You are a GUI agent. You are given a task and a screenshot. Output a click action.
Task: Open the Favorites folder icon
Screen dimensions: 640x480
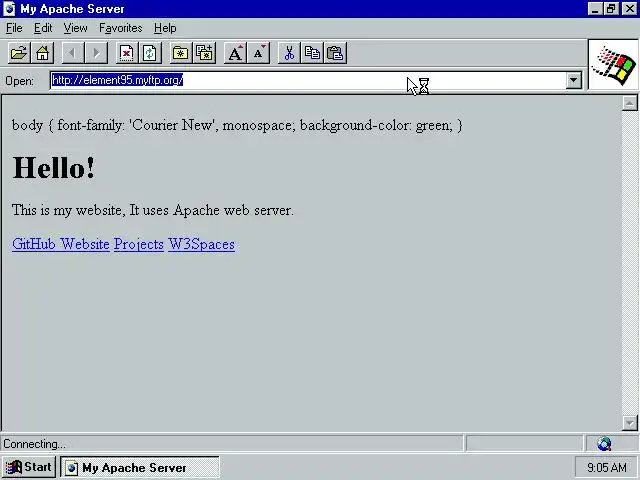(180, 53)
